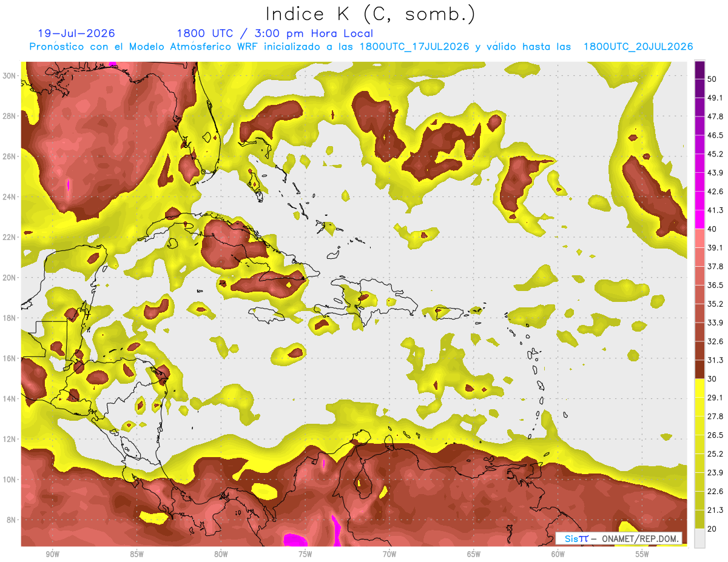The image size is (728, 562).
Task: Select the date text "19-Jul-2026"
Action: (x=76, y=33)
